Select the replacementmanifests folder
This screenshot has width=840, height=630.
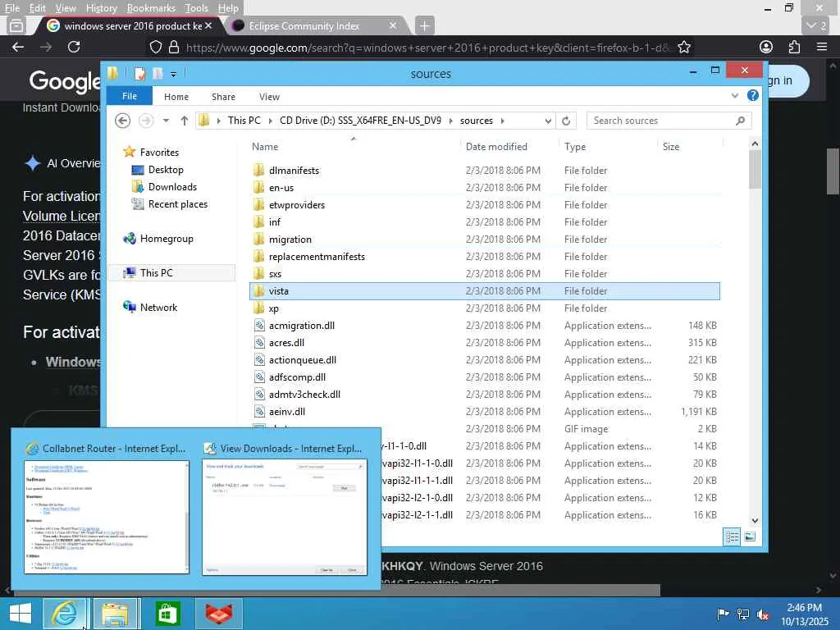(317, 257)
